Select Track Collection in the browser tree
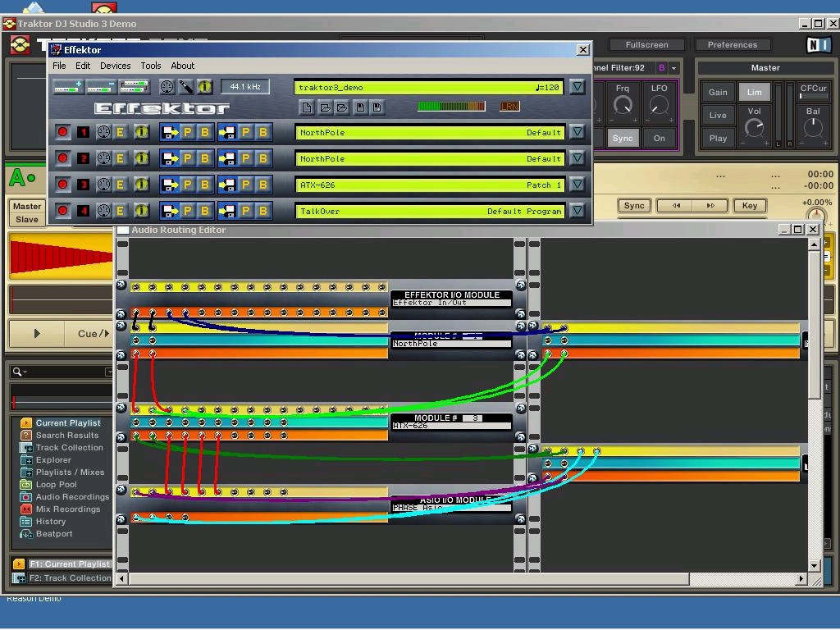Screen dimensions: 840x630 point(69,447)
